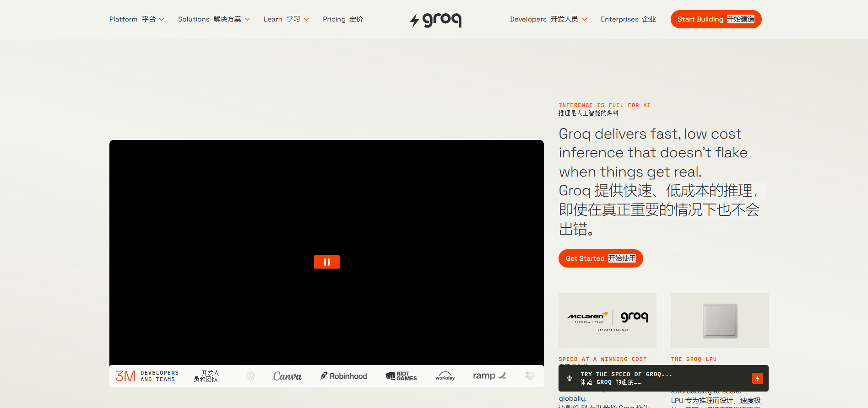Click the Inference is fuel for AI tagline
Viewport: 868px width, 408px height.
click(604, 105)
